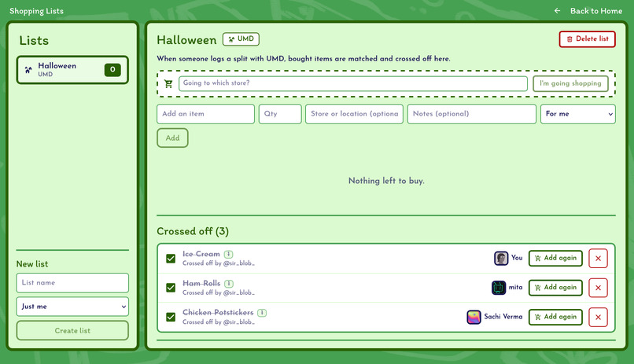This screenshot has height=364, width=634.
Task: Click the I'm going shopping button
Action: (x=570, y=83)
